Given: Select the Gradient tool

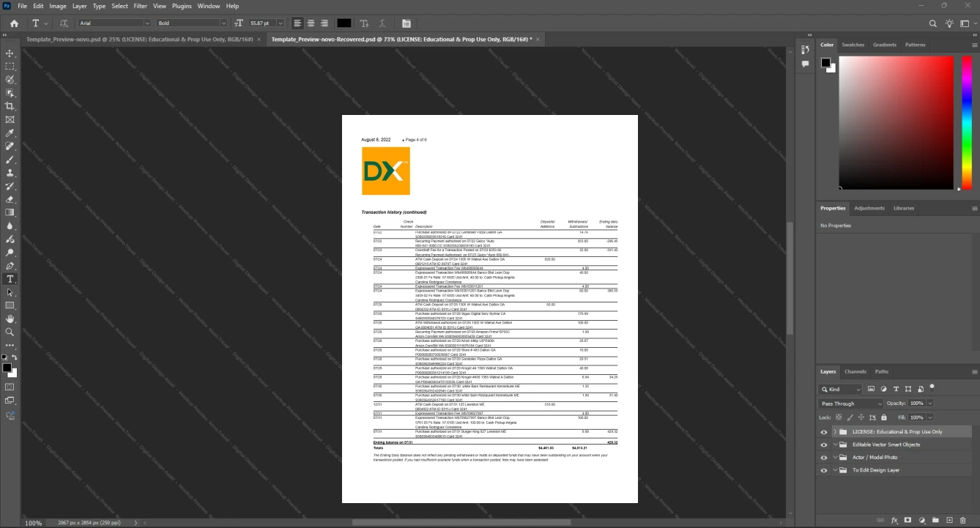Looking at the screenshot, I should pyautogui.click(x=10, y=212).
